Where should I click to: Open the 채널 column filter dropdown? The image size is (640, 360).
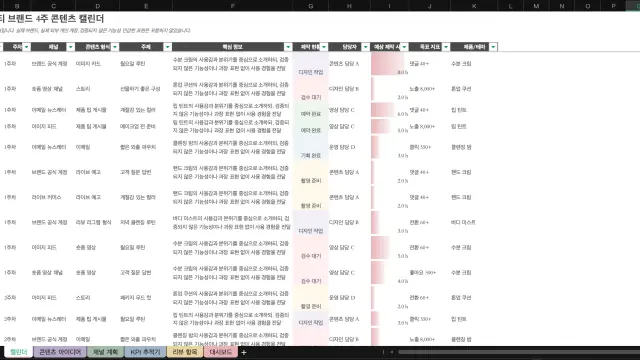[70, 47]
